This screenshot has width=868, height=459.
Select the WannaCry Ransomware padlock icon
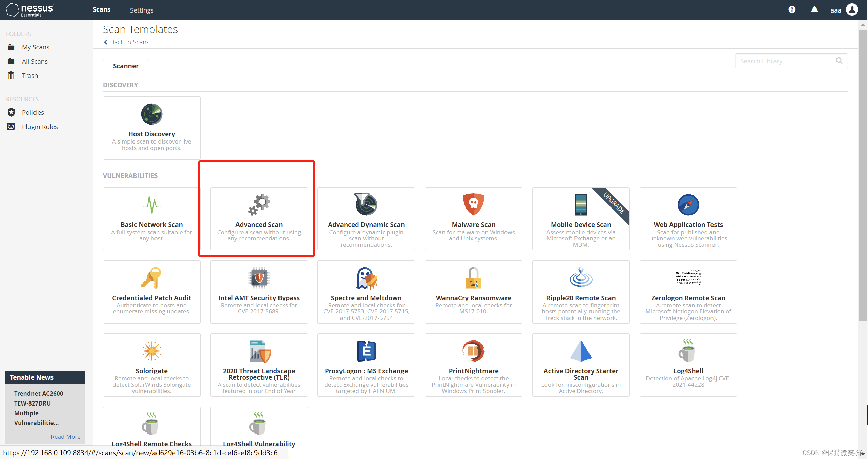473,278
